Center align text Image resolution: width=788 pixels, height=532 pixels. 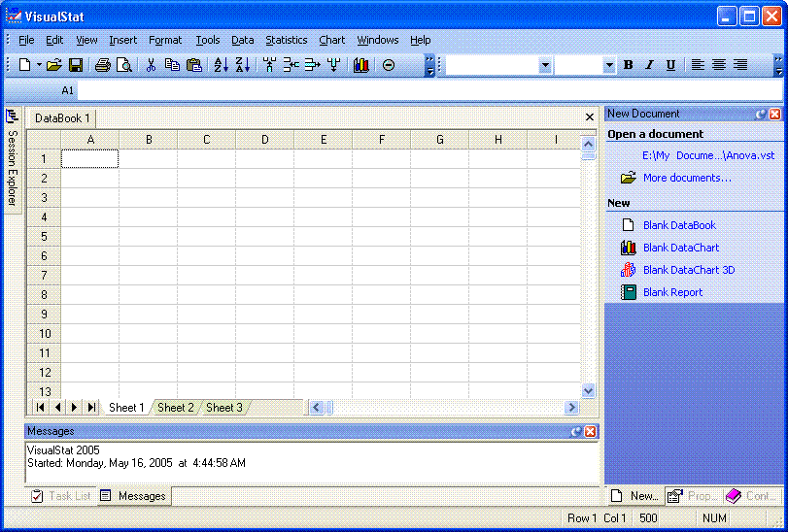719,65
